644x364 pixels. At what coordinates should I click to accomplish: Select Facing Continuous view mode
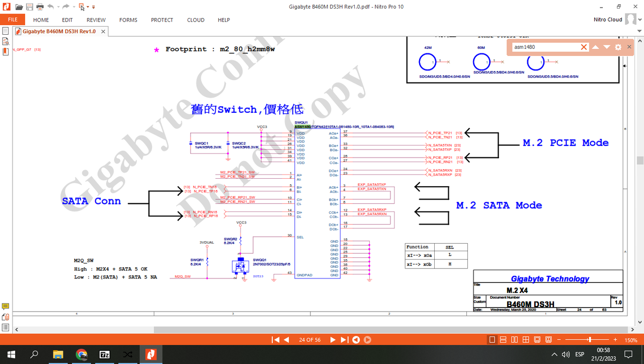click(526, 340)
